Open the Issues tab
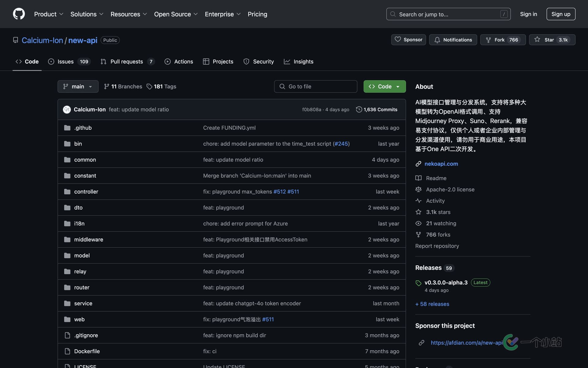The height and width of the screenshot is (368, 588). 69,62
